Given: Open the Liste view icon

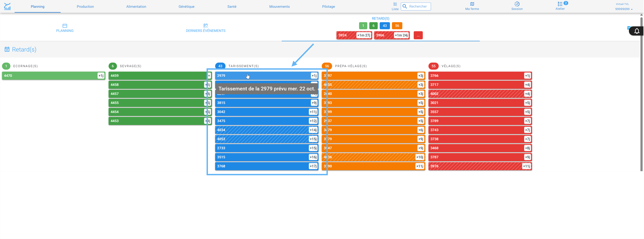Looking at the screenshot, I should click(x=395, y=4).
